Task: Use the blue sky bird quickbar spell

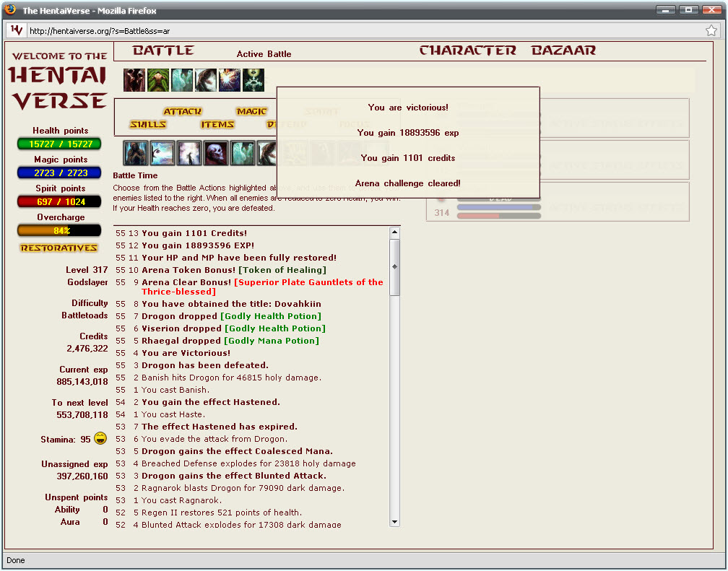Action: point(162,153)
